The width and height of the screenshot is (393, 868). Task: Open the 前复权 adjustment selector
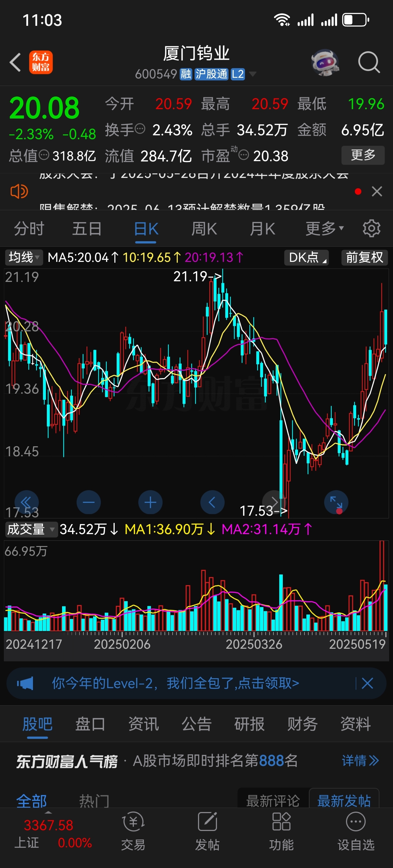(x=364, y=257)
